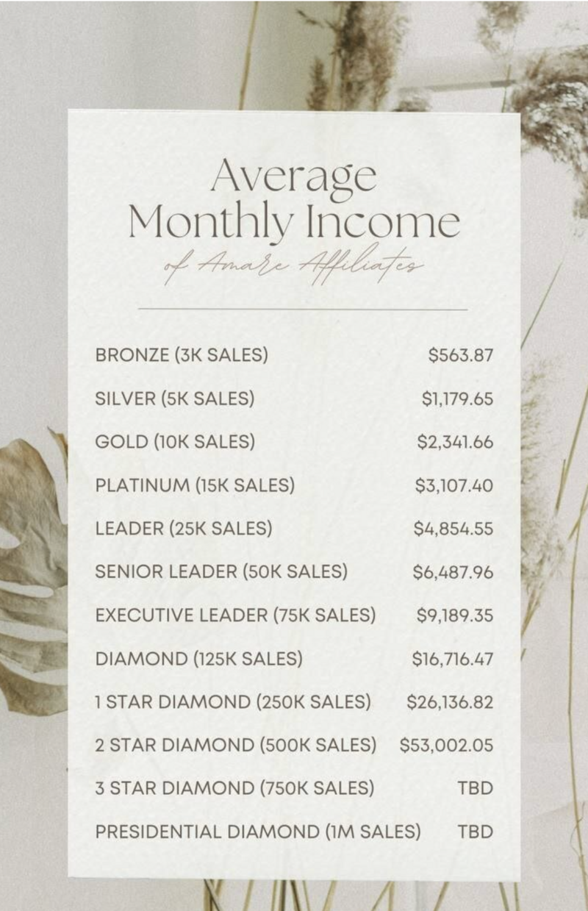Select the DIAMOND (125K SALES) label
588x911 pixels.
(x=198, y=659)
